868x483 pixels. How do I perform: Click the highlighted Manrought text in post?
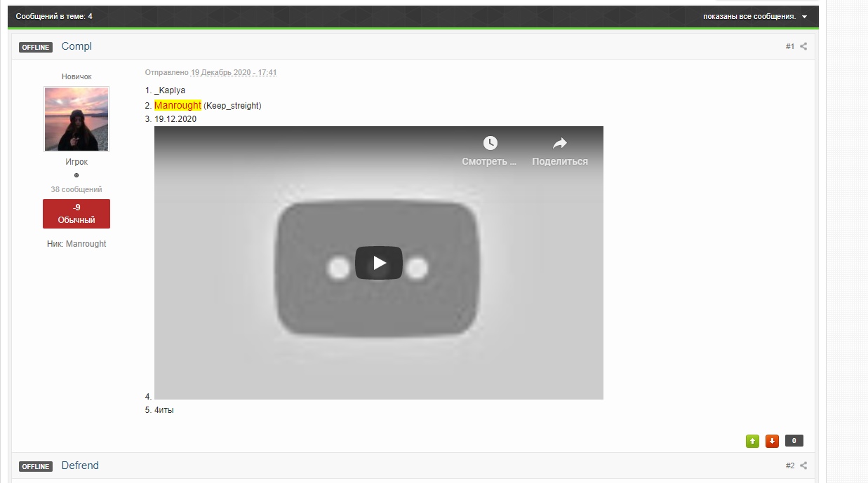pyautogui.click(x=178, y=106)
